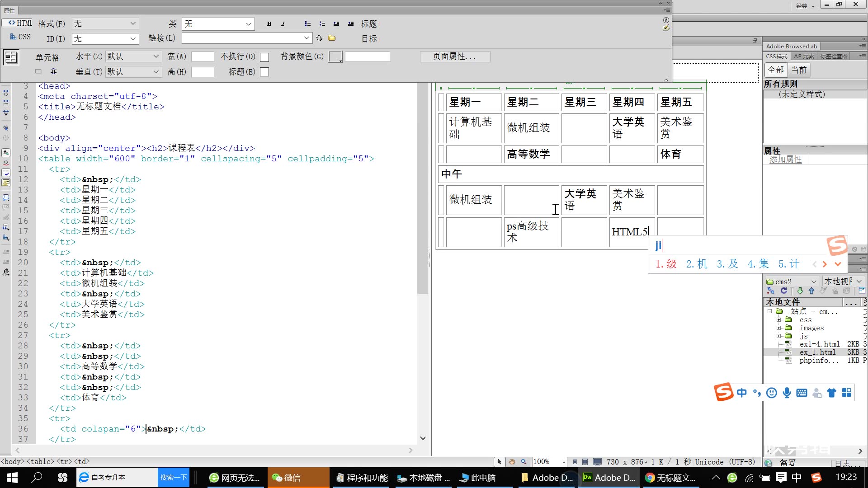Collapse the 站点 root folder
The width and height of the screenshot is (868, 488).
(x=769, y=311)
